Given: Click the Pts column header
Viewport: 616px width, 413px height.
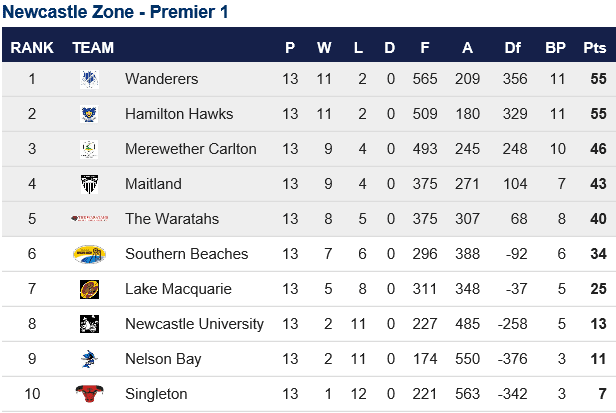Looking at the screenshot, I should click(595, 48).
